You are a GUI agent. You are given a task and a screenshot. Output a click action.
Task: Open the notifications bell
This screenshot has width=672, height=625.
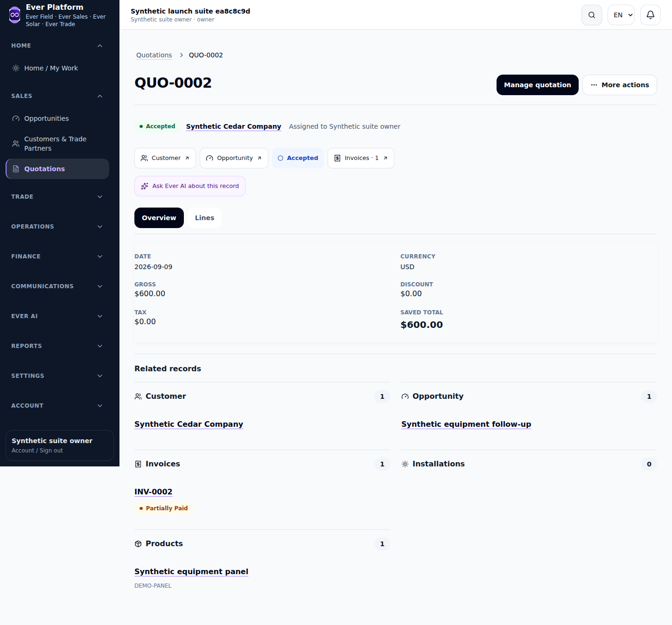tap(651, 15)
